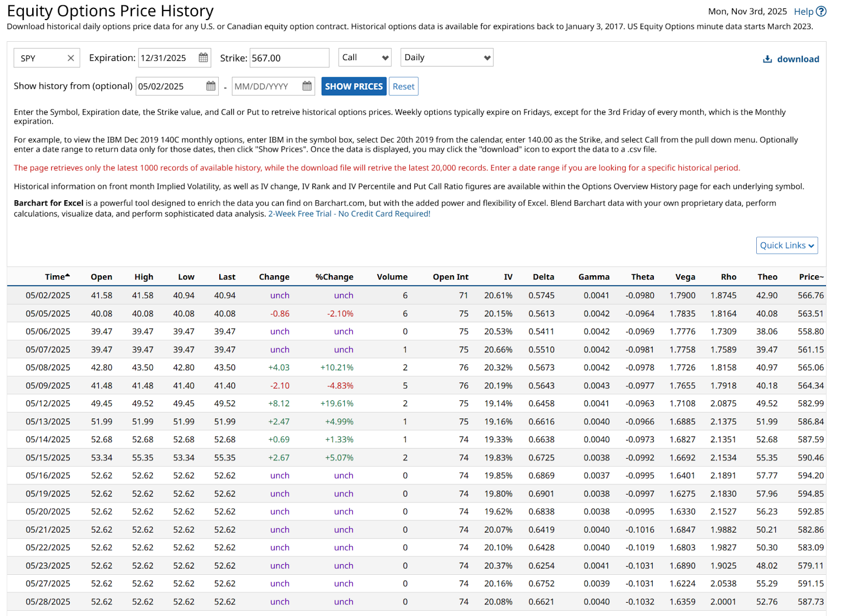Sort by the Open Int column header
This screenshot has width=845, height=616.
click(x=450, y=277)
